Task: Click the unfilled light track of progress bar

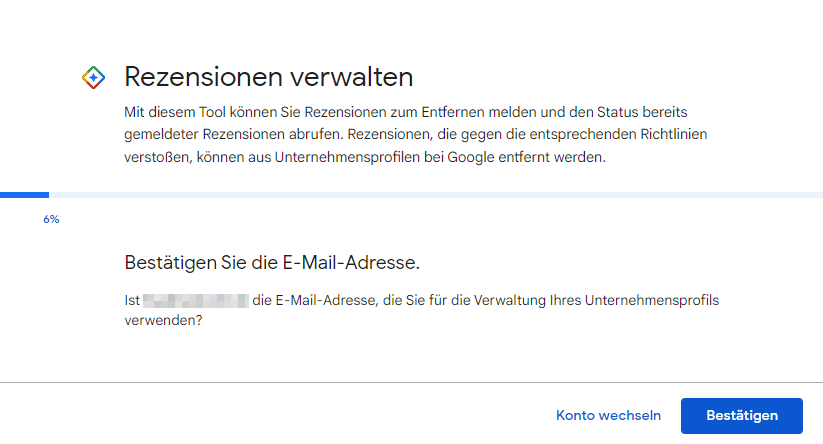Action: pyautogui.click(x=436, y=195)
